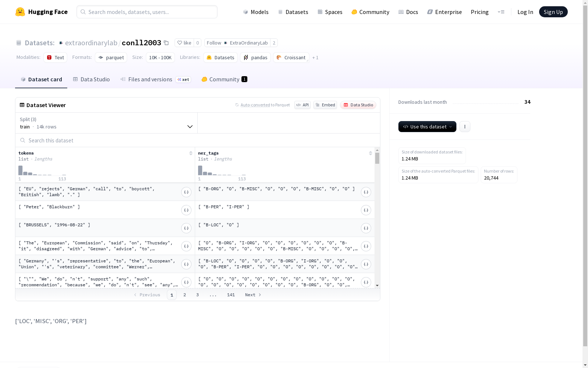
Task: Go to Models in the top navigation
Action: click(256, 12)
